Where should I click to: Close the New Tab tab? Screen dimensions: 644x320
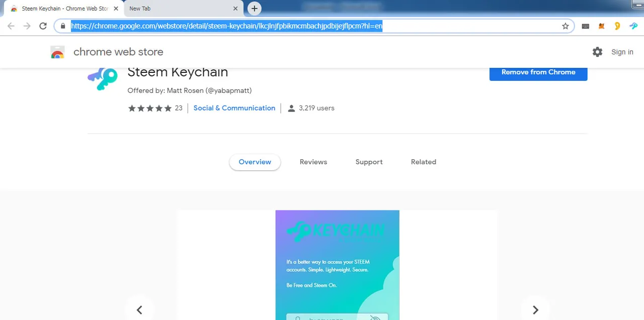point(235,9)
